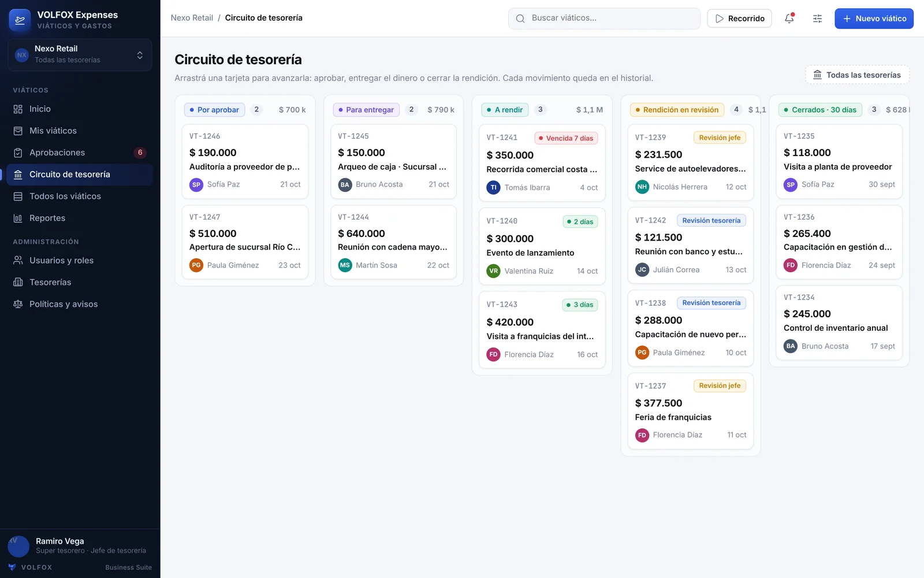Click Tomás Ibarra avatar on VT-1241
Screen dimensions: 924x578
tap(493, 187)
